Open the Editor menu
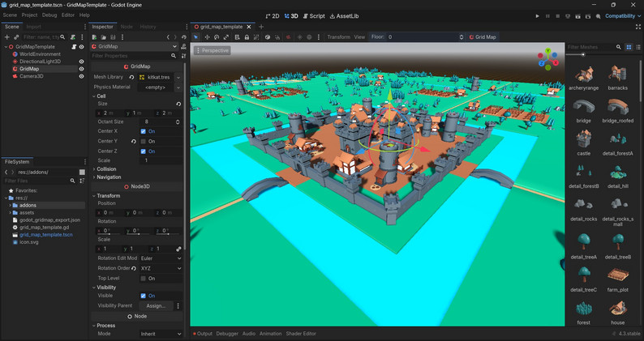The width and height of the screenshot is (644, 341). pos(68,15)
